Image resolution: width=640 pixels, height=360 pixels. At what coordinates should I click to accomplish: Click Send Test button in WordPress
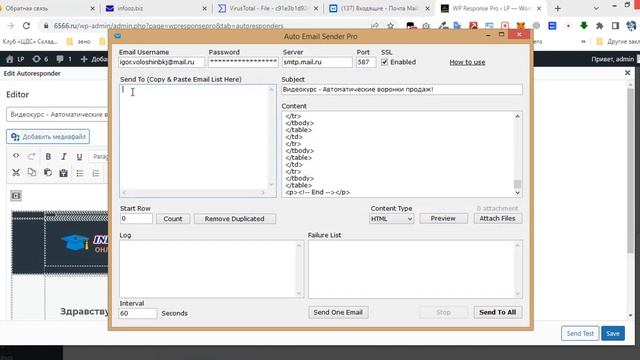(x=580, y=333)
